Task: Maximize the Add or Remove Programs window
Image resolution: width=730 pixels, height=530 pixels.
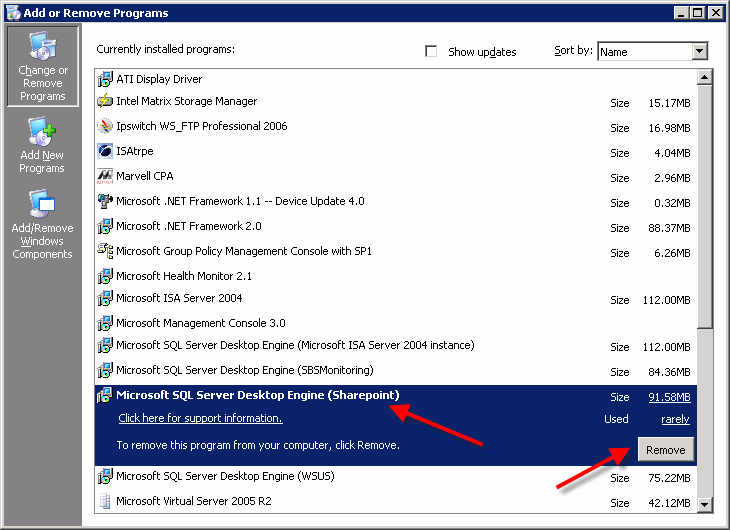Action: [698, 13]
